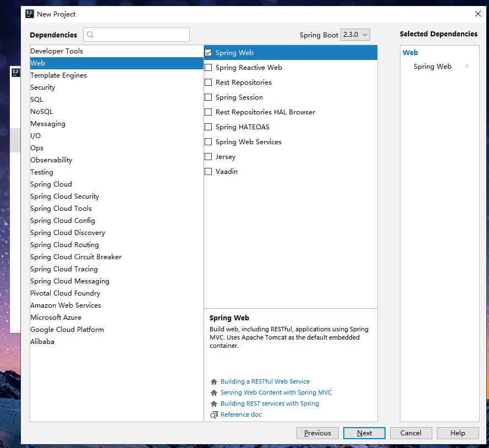
Task: Focus the Dependencies search field
Action: [x=136, y=35]
